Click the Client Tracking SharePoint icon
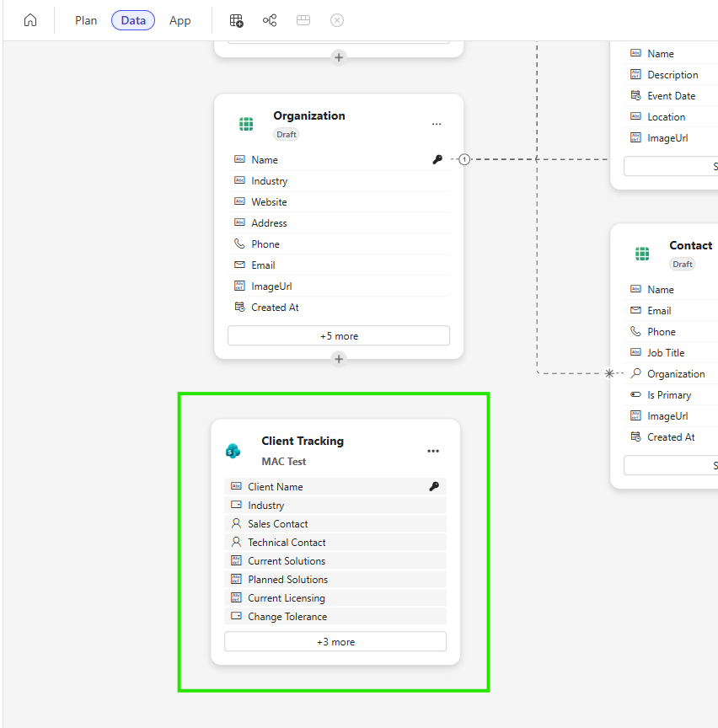The image size is (718, 728). 233,450
